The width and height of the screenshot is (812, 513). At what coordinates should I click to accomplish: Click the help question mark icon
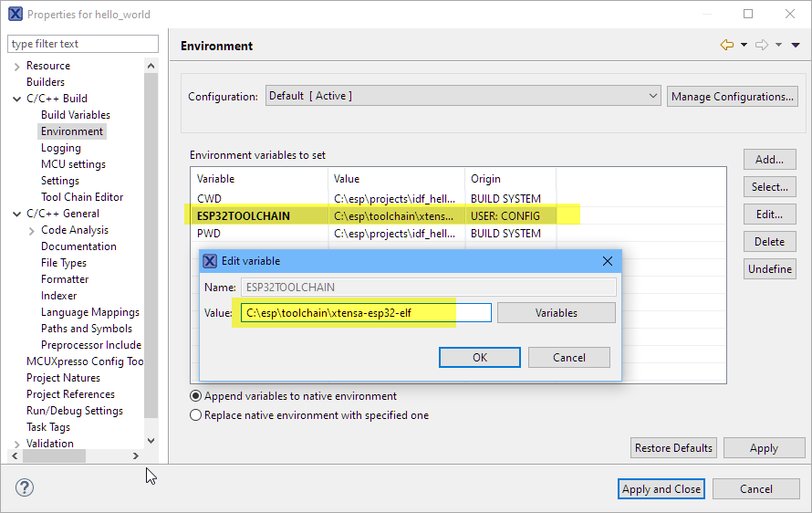point(25,488)
